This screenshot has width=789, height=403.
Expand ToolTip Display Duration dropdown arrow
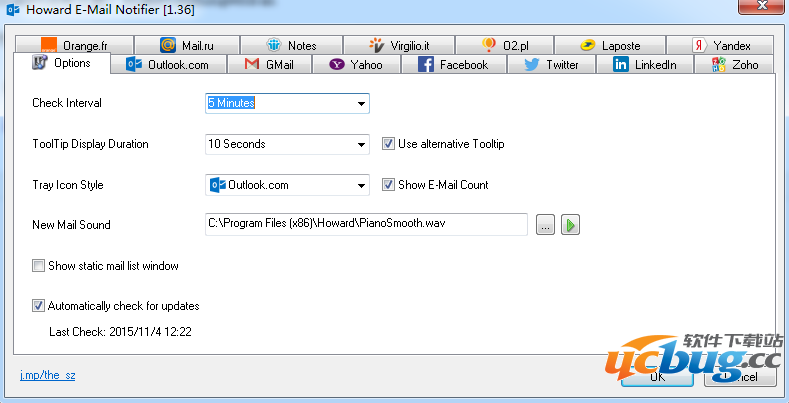pyautogui.click(x=361, y=144)
